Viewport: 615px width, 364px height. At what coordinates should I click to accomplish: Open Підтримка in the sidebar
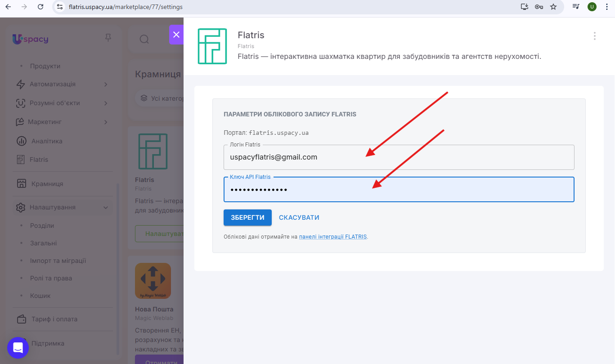point(48,343)
